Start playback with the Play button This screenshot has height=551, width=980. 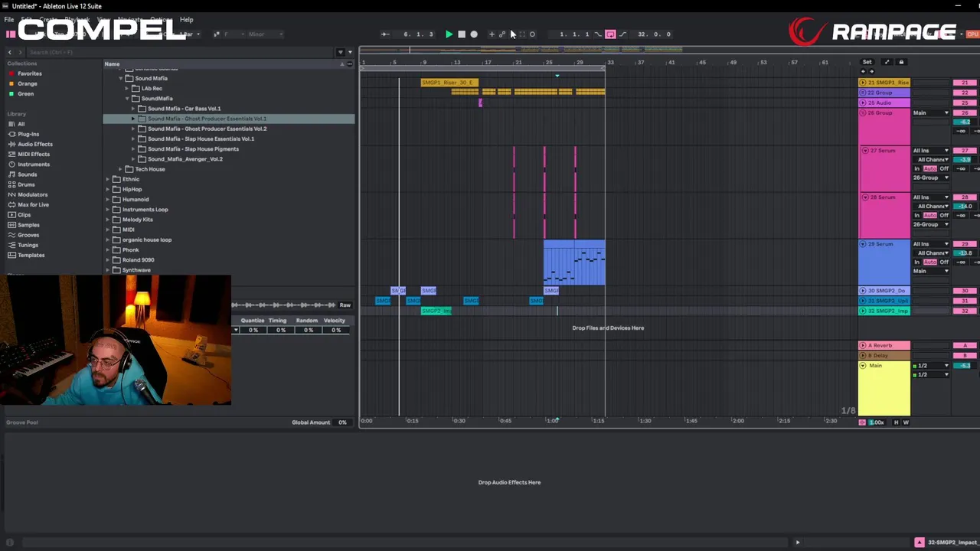[449, 34]
